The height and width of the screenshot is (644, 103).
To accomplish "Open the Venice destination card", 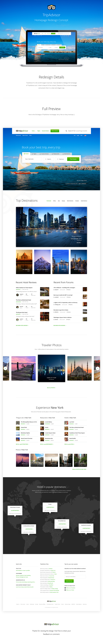I will click(x=61, y=262).
